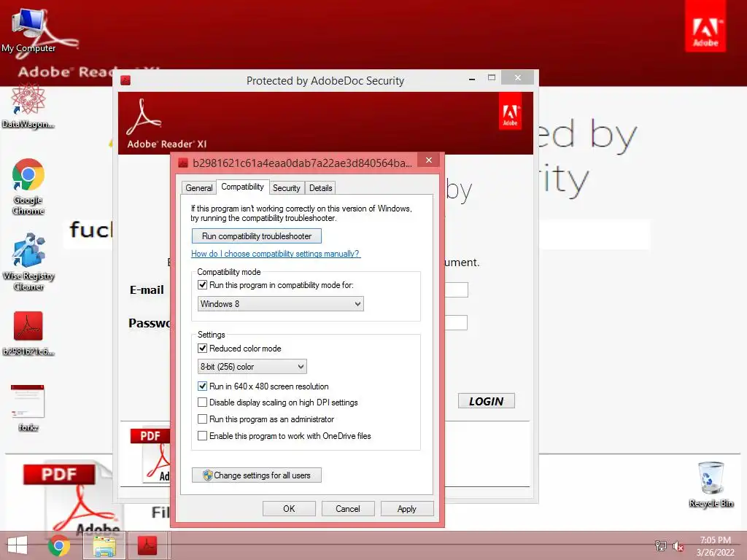Viewport: 747px width, 560px height.
Task: Click the E-mail input field
Action: coord(457,289)
